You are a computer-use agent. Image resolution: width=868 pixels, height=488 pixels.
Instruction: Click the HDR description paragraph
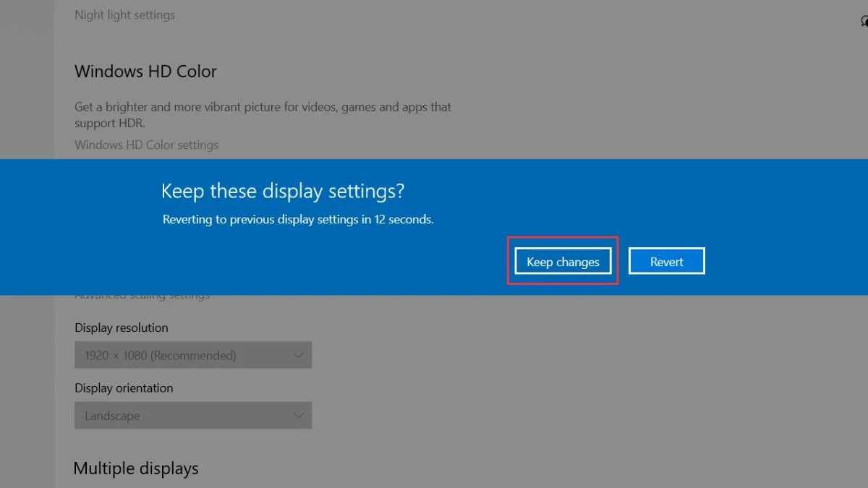point(263,114)
